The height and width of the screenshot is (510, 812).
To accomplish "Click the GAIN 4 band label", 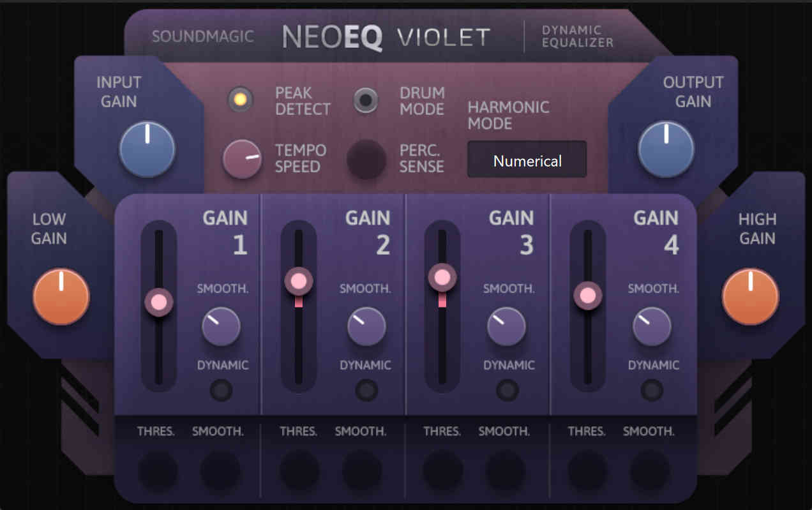I will point(656,231).
